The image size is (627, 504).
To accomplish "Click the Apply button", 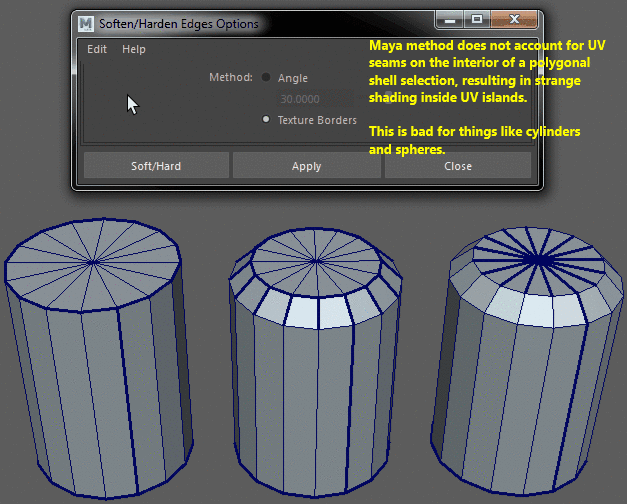I will pos(306,166).
